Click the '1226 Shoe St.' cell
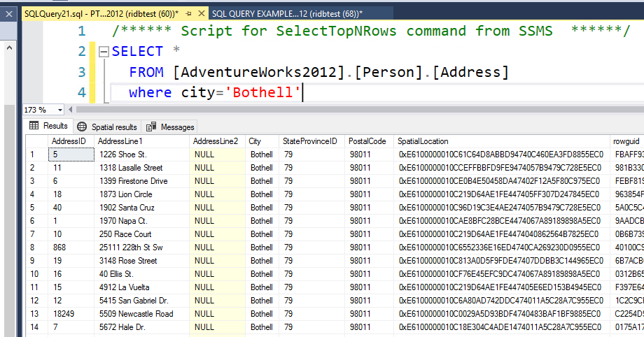Screen dimensions: 644x337 (x=141, y=155)
